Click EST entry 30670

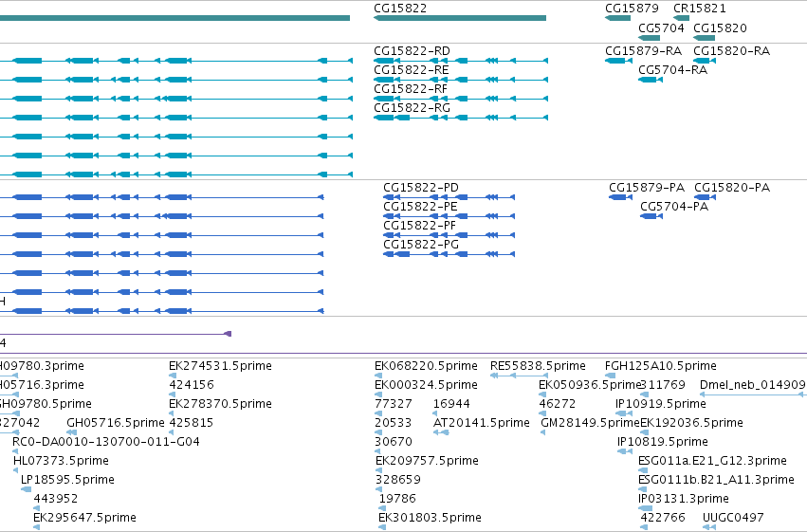click(x=394, y=442)
